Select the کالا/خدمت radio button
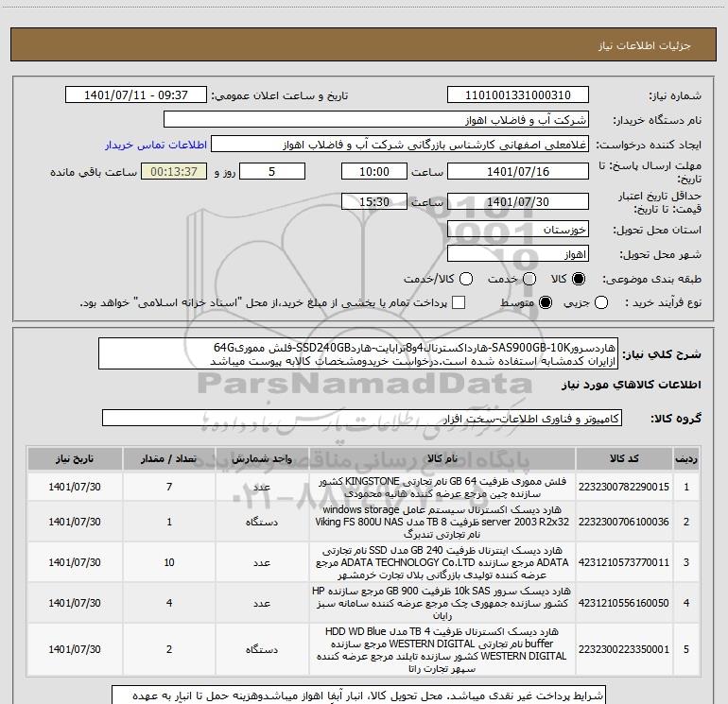Image resolution: width=728 pixels, height=704 pixels. pyautogui.click(x=466, y=279)
